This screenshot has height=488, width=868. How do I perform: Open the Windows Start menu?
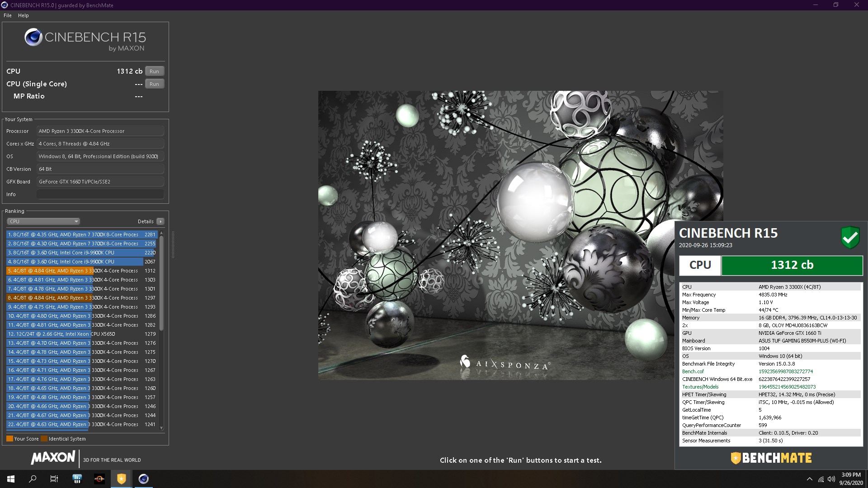[11, 479]
